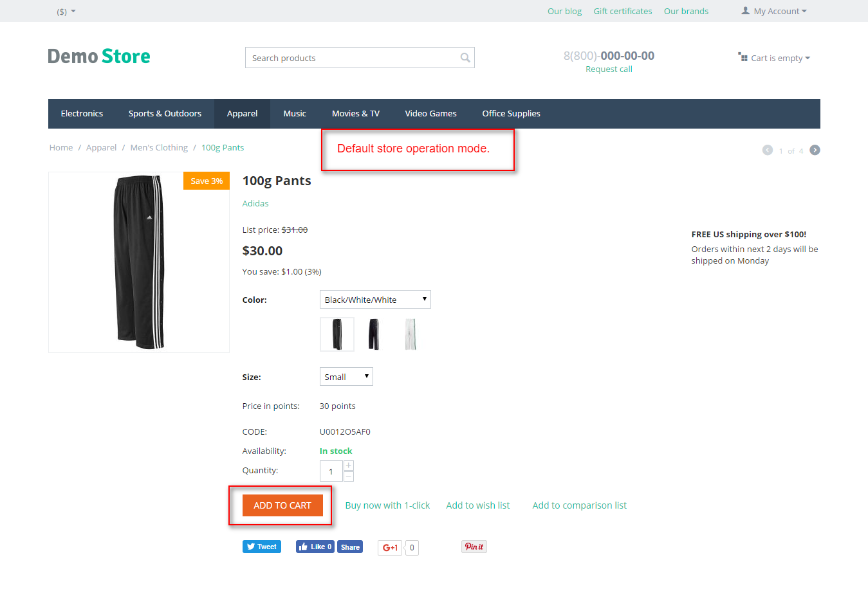Screen dimensions: 868x589
Task: Click the next product arrow icon
Action: [815, 149]
